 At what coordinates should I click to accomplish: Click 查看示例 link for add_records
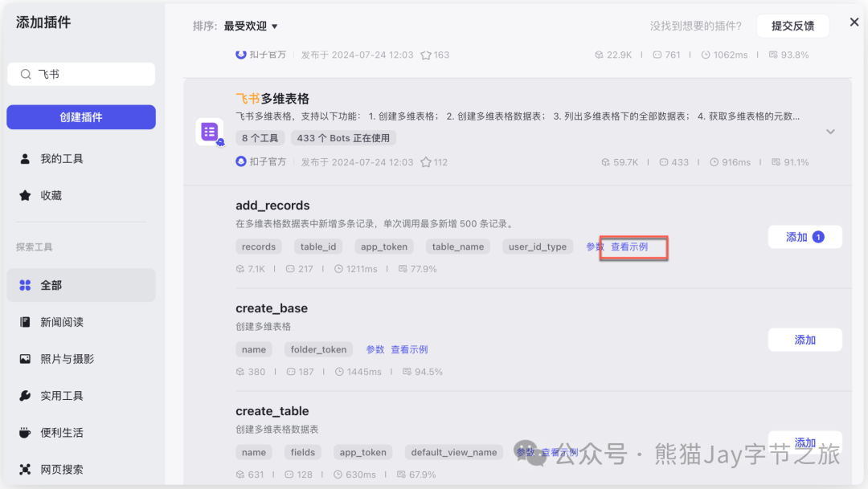[x=629, y=247]
